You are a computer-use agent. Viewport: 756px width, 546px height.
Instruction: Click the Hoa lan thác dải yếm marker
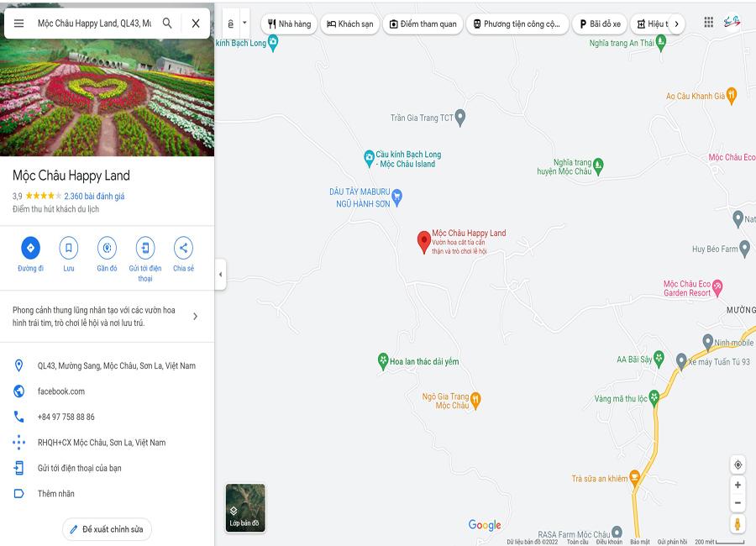click(x=383, y=361)
